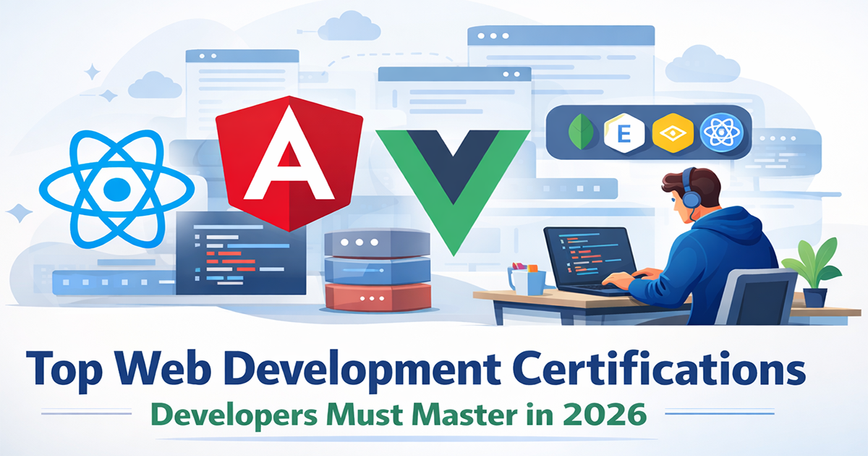Click the "Top Web Development Certifications" headline
Screen dimensions: 868x456
(x=415, y=371)
